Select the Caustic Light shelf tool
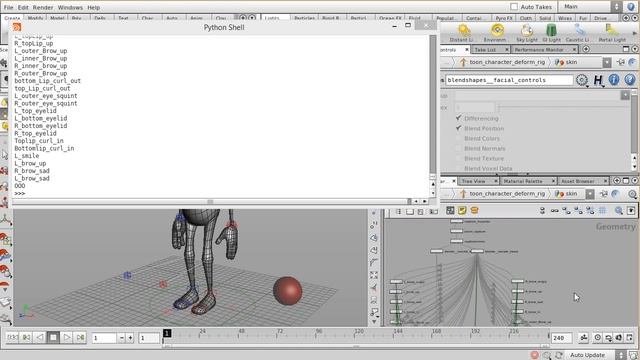Screen dimensions: 640x360 [578, 33]
